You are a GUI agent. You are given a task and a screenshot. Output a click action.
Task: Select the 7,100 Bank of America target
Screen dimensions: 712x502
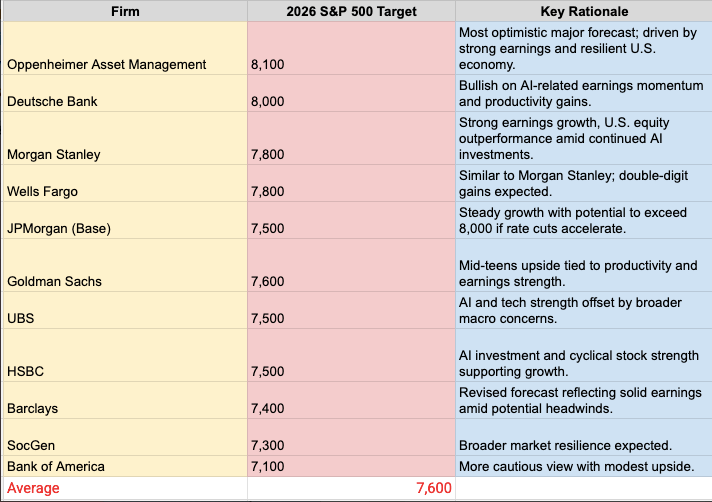pyautogui.click(x=351, y=466)
